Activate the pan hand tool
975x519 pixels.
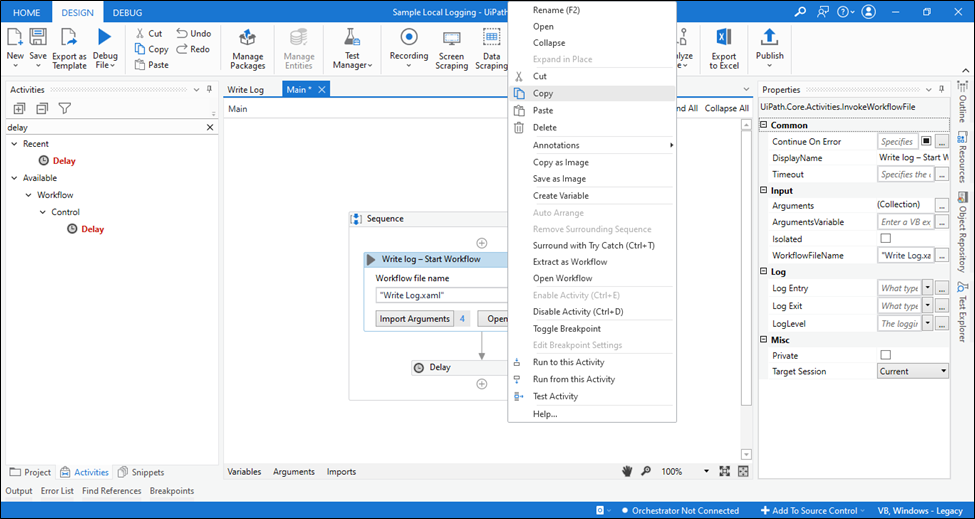627,472
